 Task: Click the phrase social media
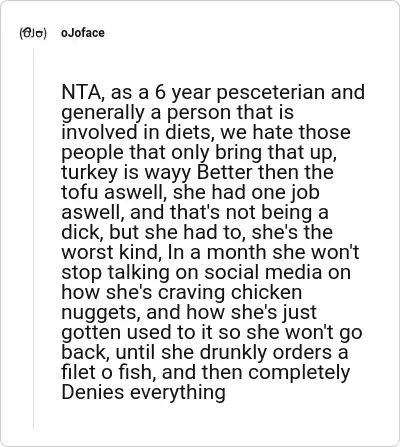coord(263,272)
